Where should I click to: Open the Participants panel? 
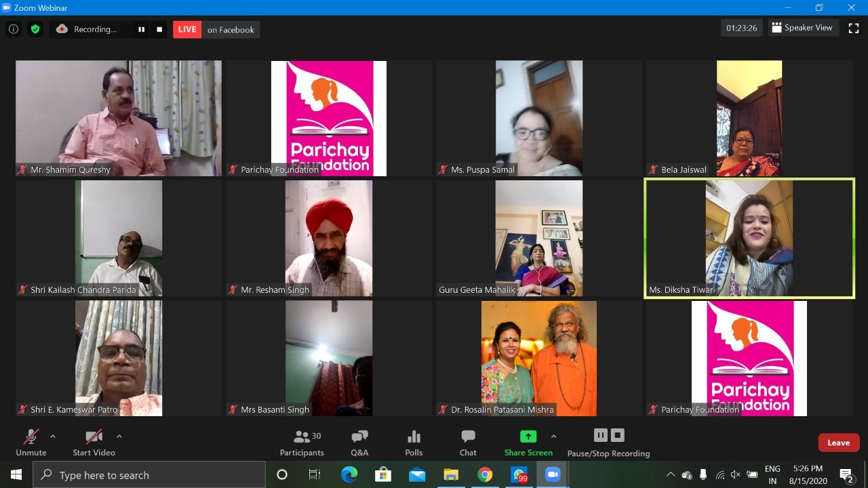click(x=302, y=443)
